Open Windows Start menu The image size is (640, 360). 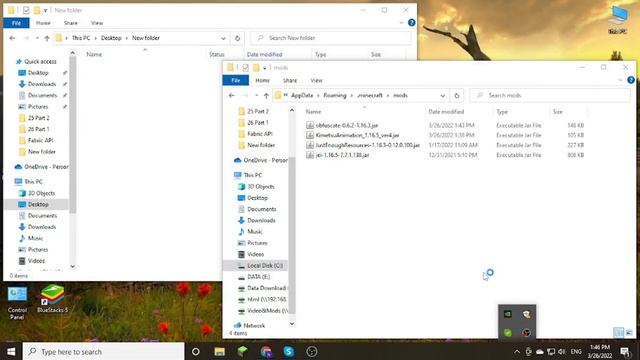point(11,351)
